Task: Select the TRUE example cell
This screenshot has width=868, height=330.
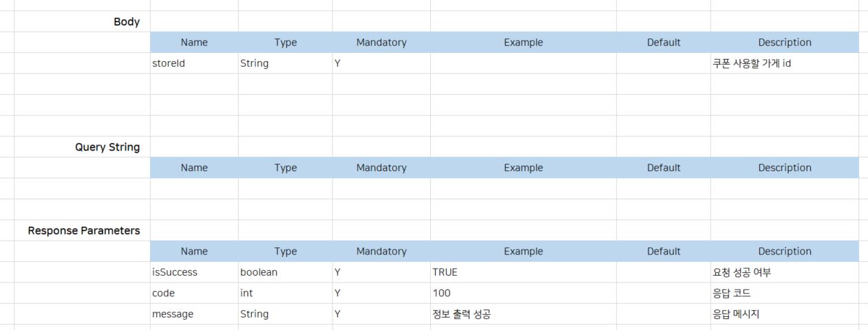Action: pos(523,272)
